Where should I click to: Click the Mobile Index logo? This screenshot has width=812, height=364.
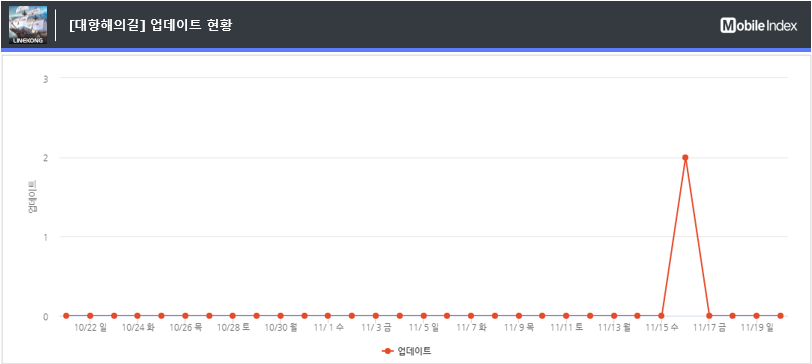coord(759,25)
